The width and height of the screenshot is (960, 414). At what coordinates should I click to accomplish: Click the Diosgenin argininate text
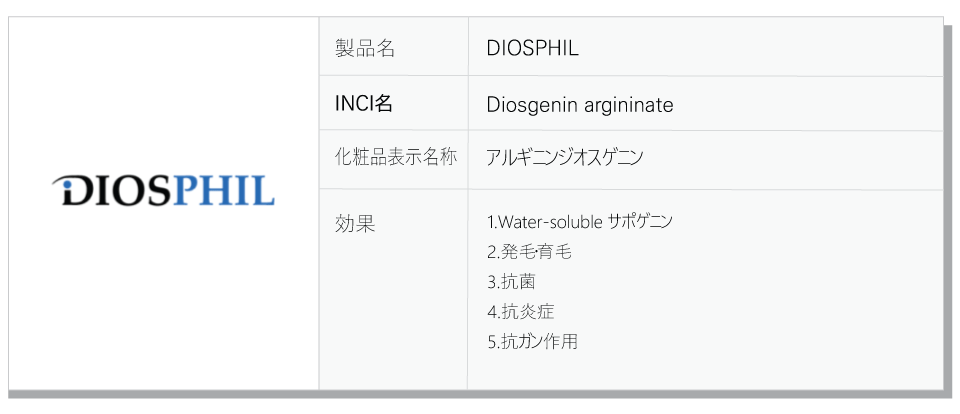click(580, 105)
